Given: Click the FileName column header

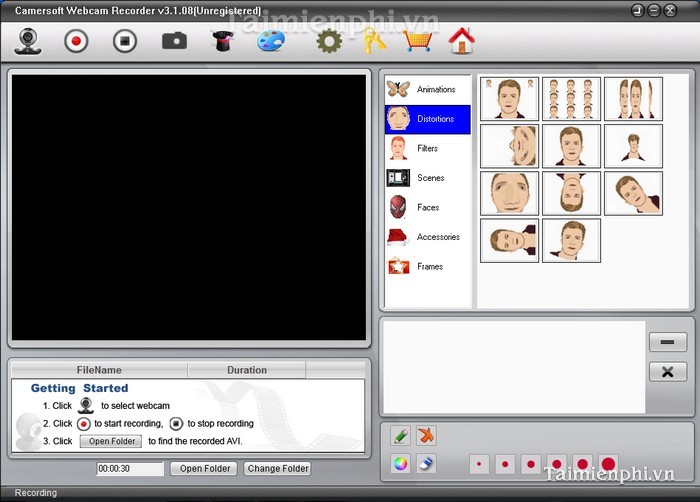Looking at the screenshot, I should (99, 370).
